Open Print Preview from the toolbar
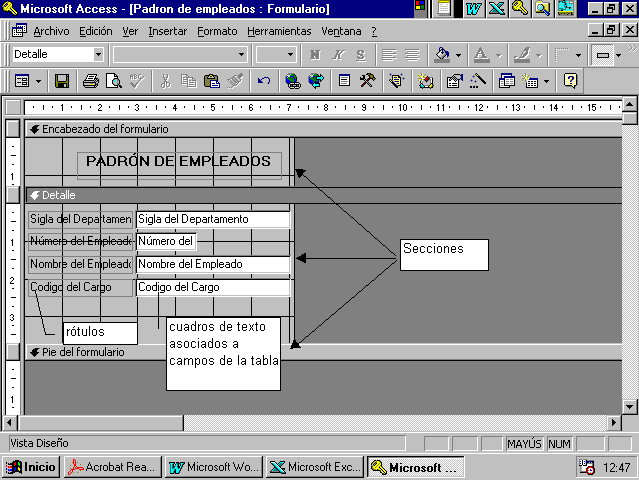 (x=113, y=81)
